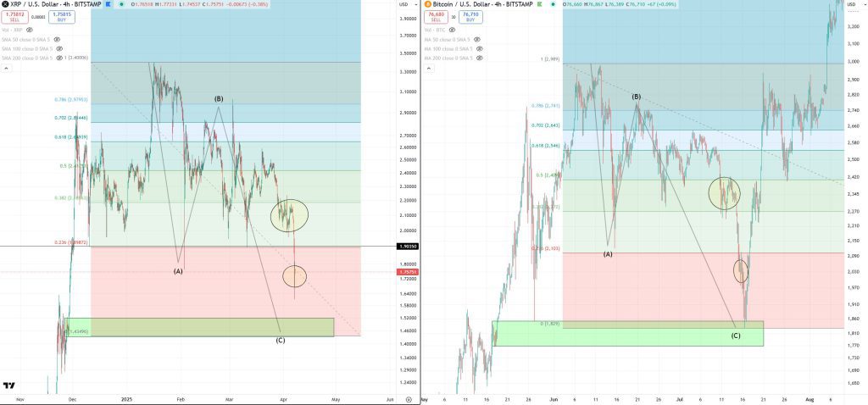Click the 1.90350 price label on XRP axis
The height and width of the screenshot is (405, 868).
(408, 247)
